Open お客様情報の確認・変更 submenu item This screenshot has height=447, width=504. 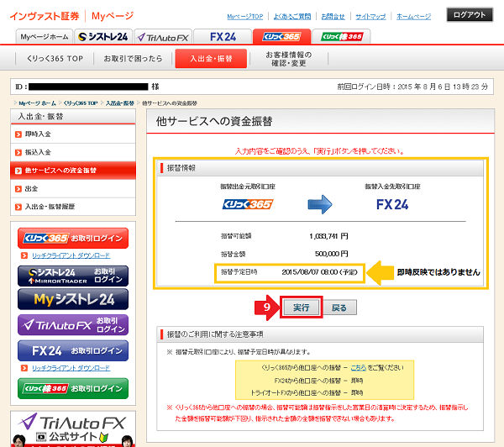coord(288,59)
